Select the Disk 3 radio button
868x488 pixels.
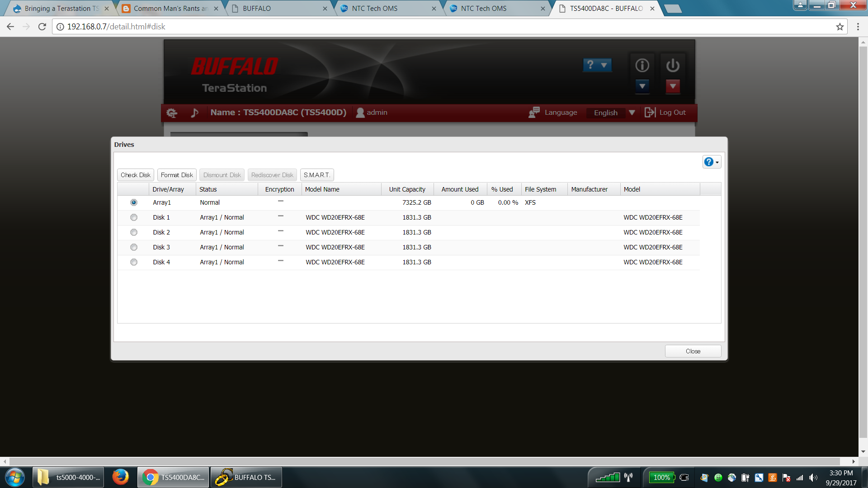134,247
